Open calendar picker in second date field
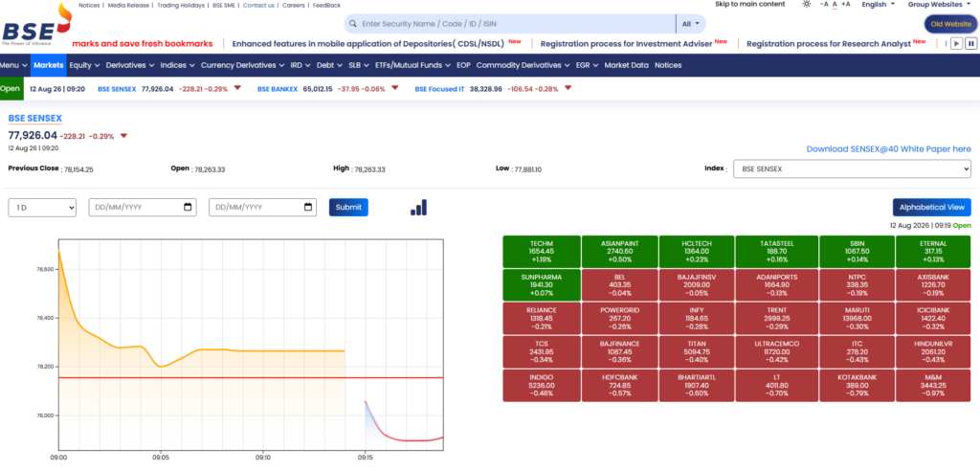The width and height of the screenshot is (980, 471). click(307, 207)
